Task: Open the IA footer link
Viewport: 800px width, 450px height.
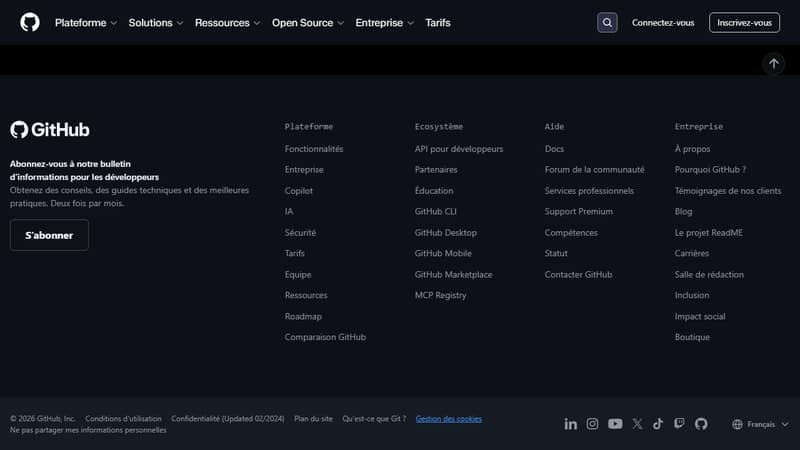Action: tap(289, 211)
